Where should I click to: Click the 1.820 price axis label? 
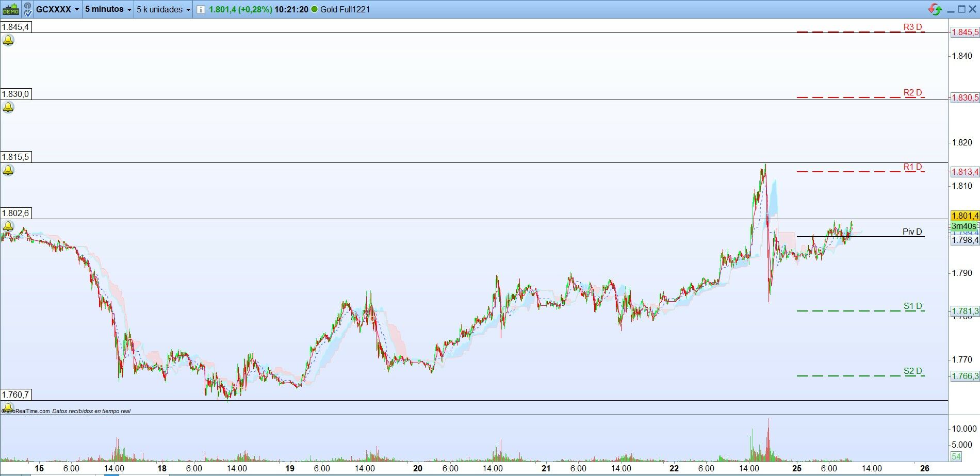[962, 142]
